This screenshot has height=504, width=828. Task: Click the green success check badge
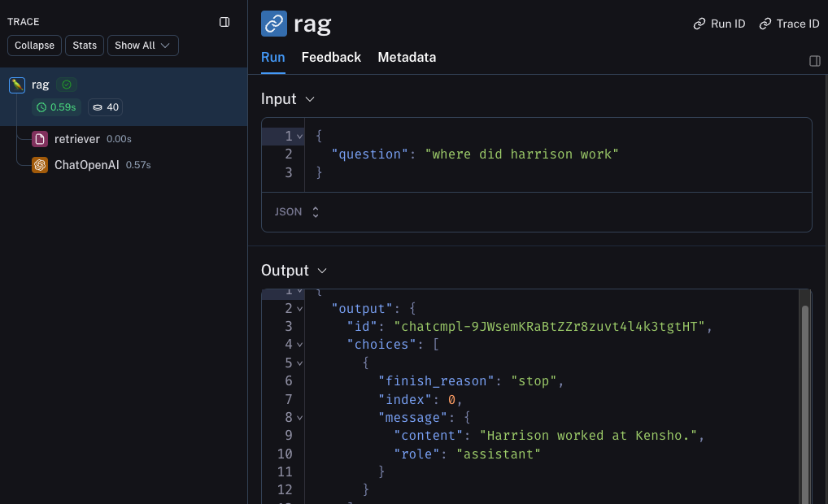67,85
